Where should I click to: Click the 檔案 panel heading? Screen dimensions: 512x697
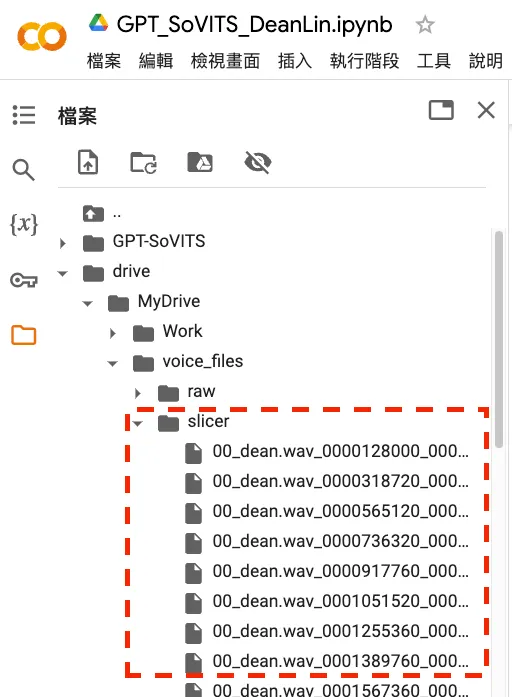point(77,116)
